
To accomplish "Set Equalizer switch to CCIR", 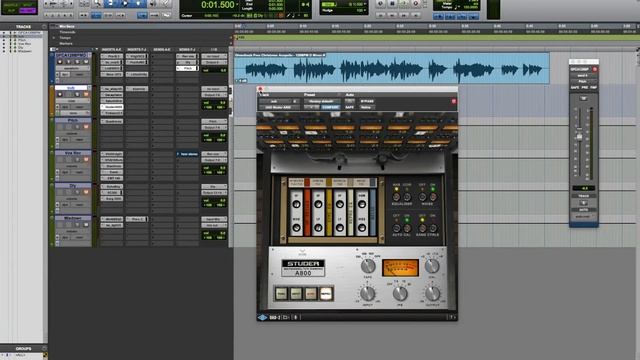I will pyautogui.click(x=407, y=197).
